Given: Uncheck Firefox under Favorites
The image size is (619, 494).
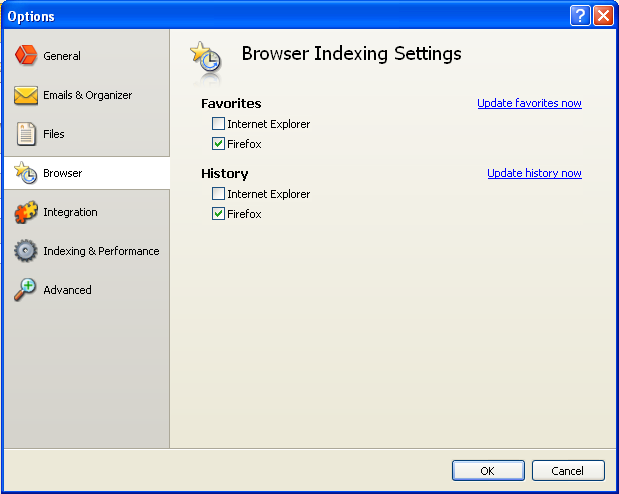Looking at the screenshot, I should [218, 143].
